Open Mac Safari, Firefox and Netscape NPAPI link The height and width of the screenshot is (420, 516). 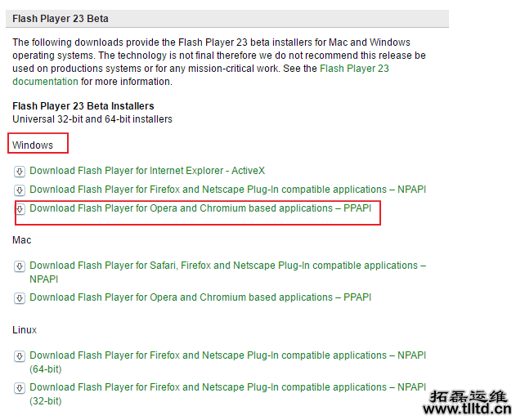pos(227,266)
